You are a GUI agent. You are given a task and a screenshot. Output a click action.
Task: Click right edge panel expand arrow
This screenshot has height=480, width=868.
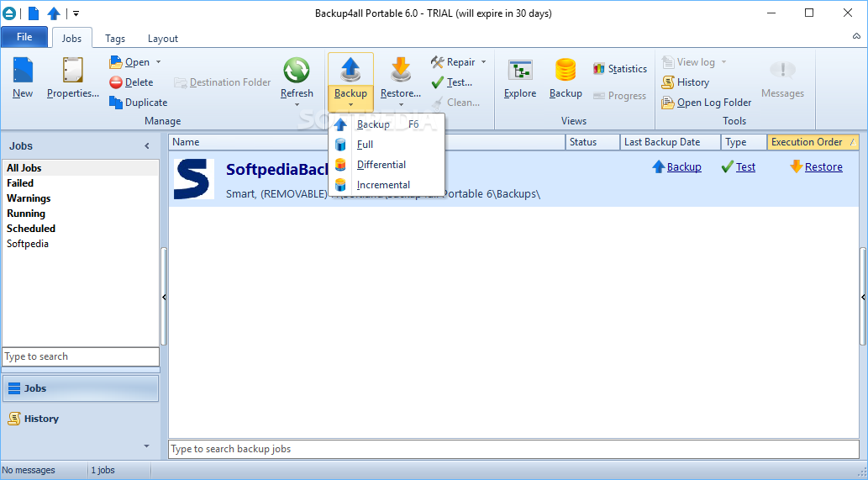coord(864,298)
